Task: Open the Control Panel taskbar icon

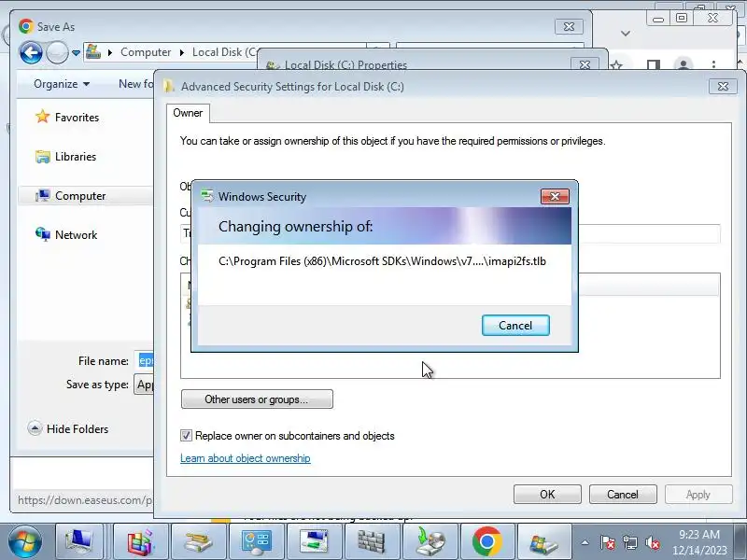Action: (256, 541)
